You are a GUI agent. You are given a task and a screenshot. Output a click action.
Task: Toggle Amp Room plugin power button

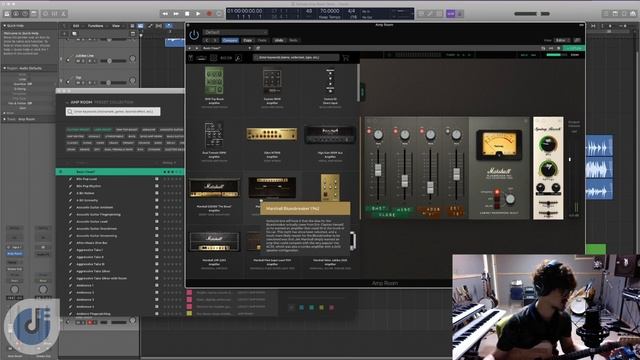(194, 35)
